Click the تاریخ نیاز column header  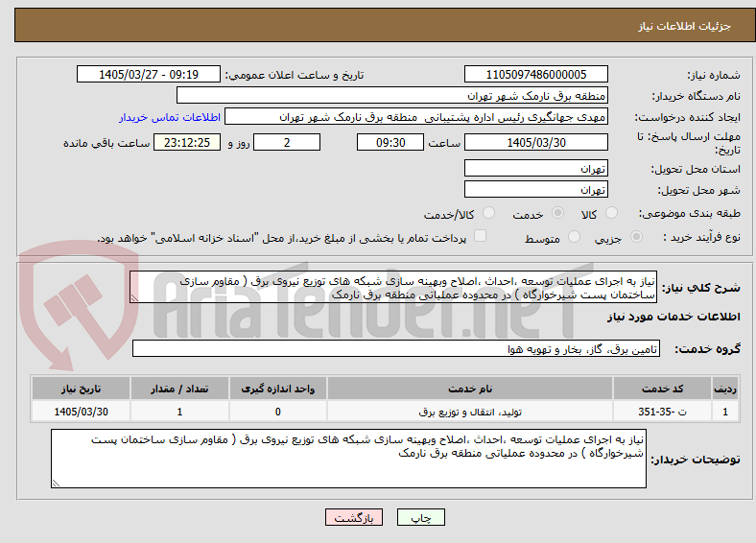click(x=81, y=389)
